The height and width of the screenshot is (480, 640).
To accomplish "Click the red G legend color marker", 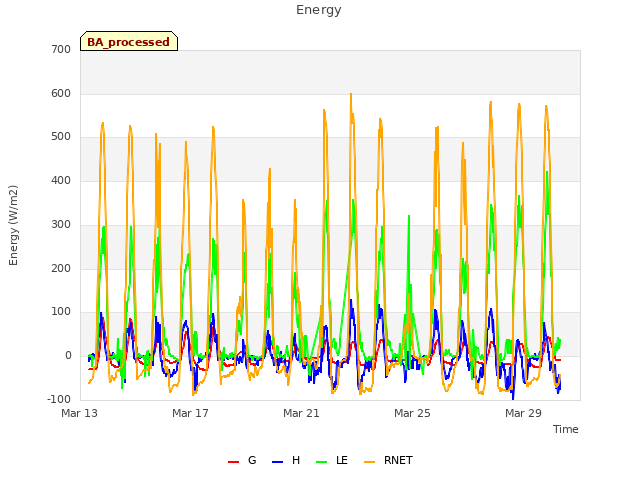I will [x=233, y=462].
